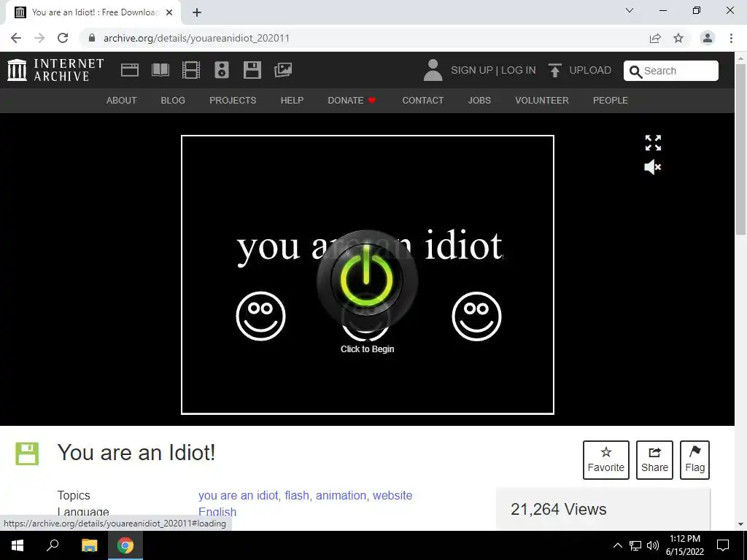Viewport: 747px width, 560px height.
Task: Open the PEOPLE menu item
Action: point(611,101)
